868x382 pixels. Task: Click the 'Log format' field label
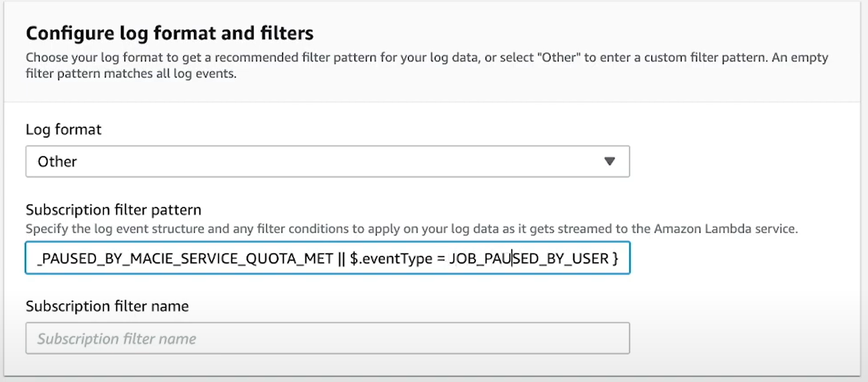[x=63, y=129]
